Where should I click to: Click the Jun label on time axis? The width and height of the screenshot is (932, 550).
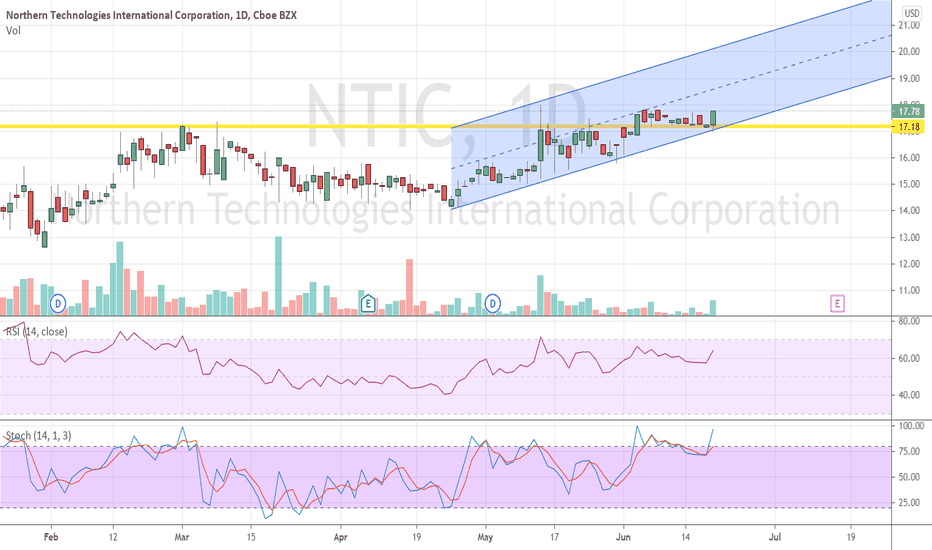[624, 537]
